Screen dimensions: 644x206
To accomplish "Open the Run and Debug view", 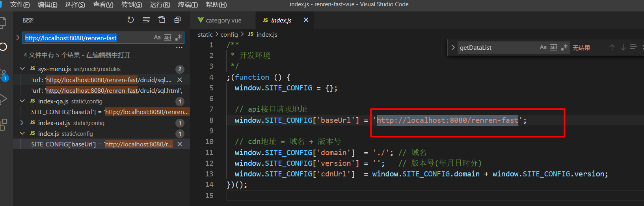I will [3, 99].
